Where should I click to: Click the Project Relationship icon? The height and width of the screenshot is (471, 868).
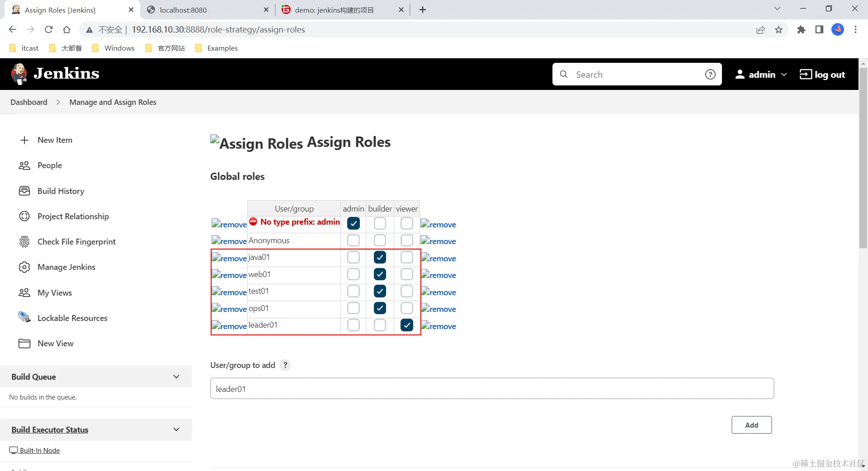click(x=24, y=216)
